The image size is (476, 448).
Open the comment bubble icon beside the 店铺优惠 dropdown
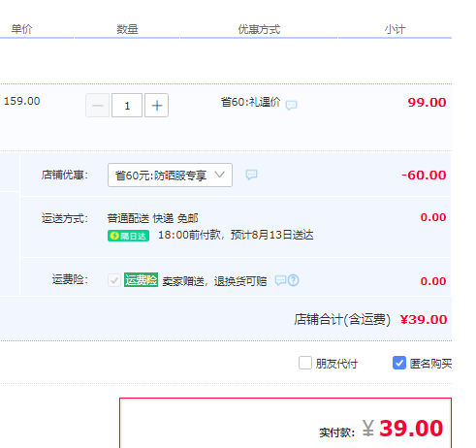pos(251,175)
